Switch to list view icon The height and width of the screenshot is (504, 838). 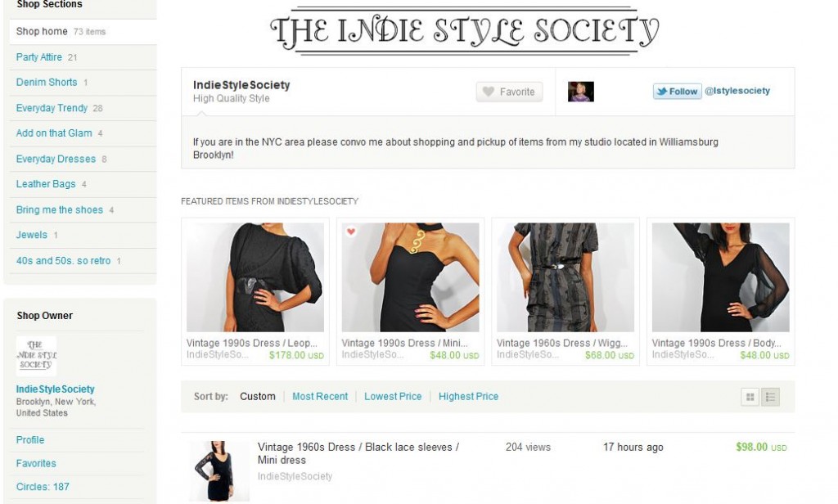pyautogui.click(x=770, y=397)
